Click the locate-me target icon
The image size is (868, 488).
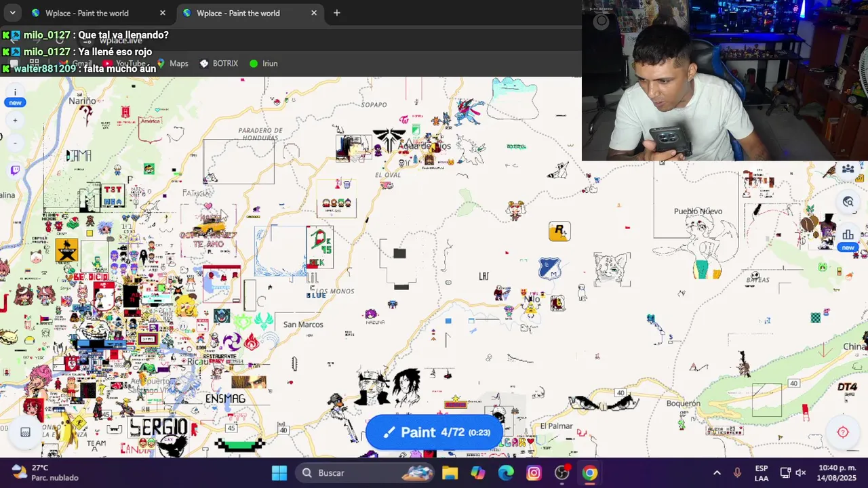(843, 432)
